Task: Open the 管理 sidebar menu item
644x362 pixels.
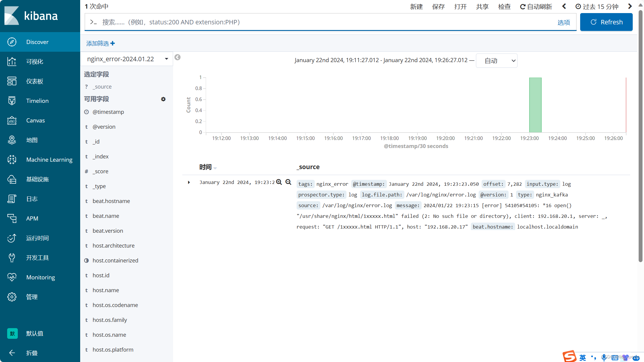Action: [32, 297]
